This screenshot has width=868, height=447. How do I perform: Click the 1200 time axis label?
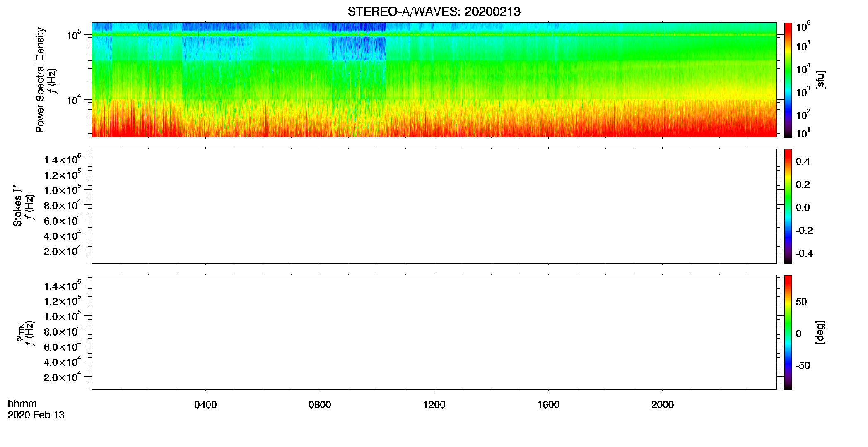tap(434, 405)
